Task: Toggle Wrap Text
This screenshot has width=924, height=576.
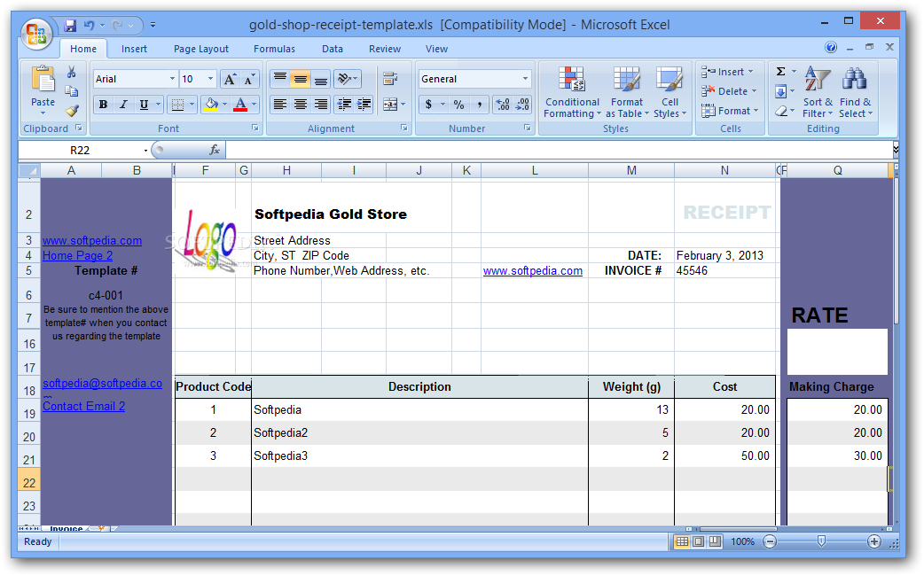Action: [390, 78]
